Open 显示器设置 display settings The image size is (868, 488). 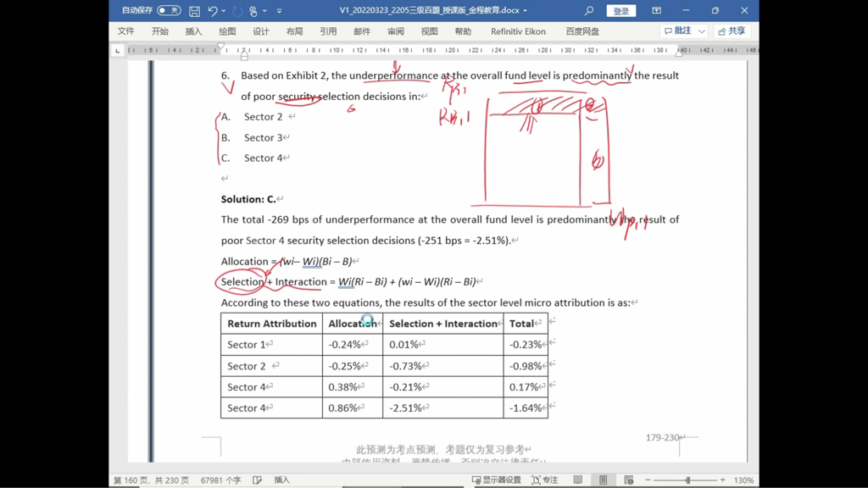click(496, 480)
